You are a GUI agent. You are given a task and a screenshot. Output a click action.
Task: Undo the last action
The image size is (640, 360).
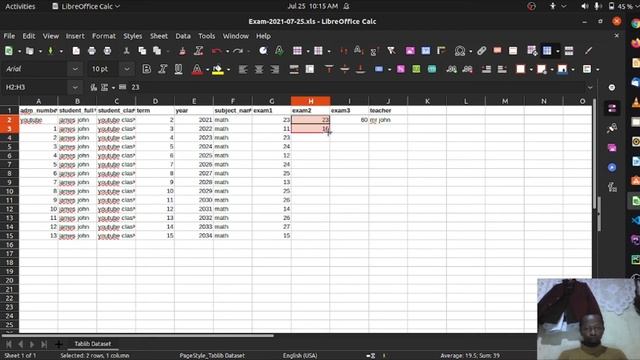pyautogui.click(x=216, y=51)
